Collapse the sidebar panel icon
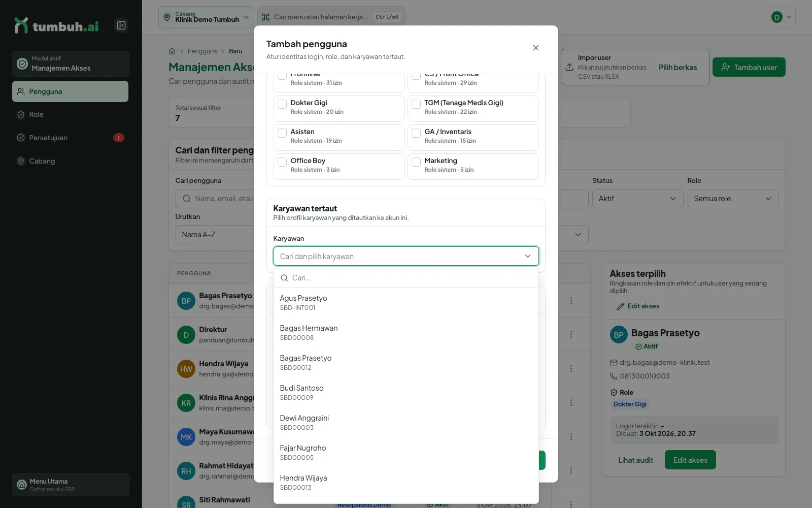 pyautogui.click(x=121, y=25)
